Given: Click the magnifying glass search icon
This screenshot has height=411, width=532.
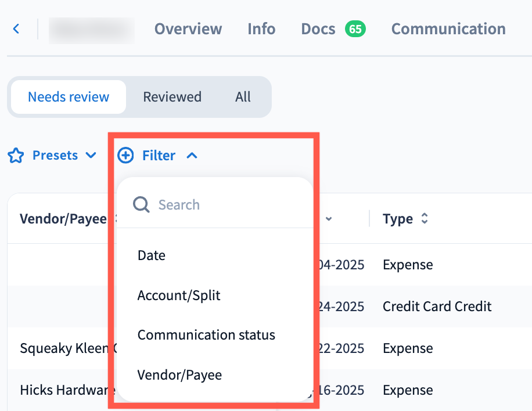Looking at the screenshot, I should pyautogui.click(x=141, y=204).
